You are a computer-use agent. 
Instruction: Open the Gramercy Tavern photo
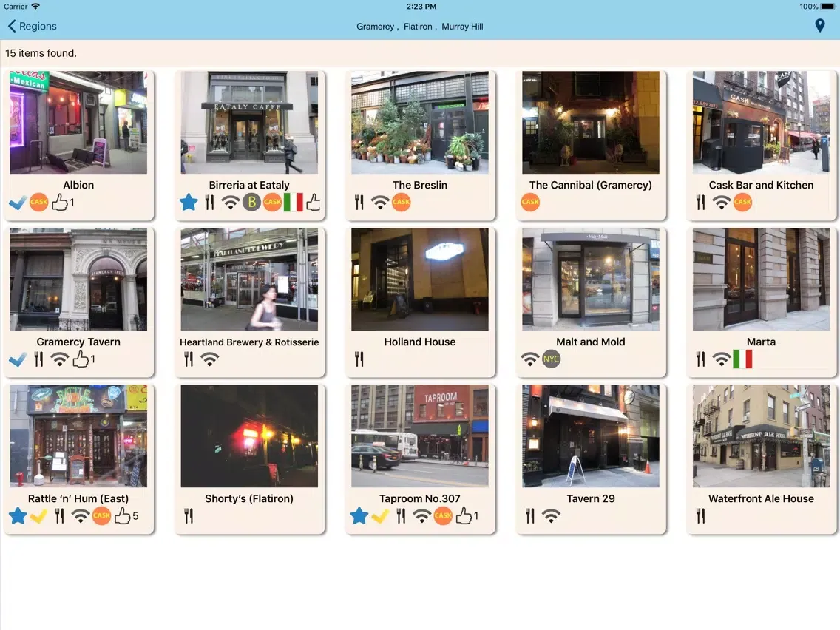click(x=78, y=279)
